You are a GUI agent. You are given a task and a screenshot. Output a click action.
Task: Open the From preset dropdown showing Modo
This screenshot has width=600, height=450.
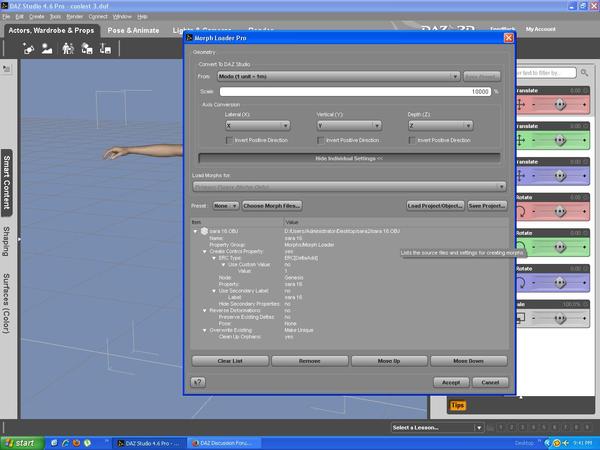click(x=338, y=77)
